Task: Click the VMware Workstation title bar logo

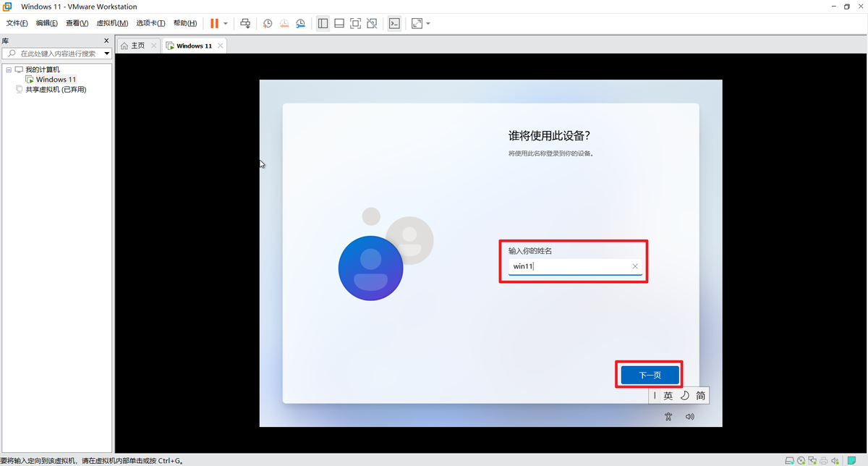Action: pos(7,7)
